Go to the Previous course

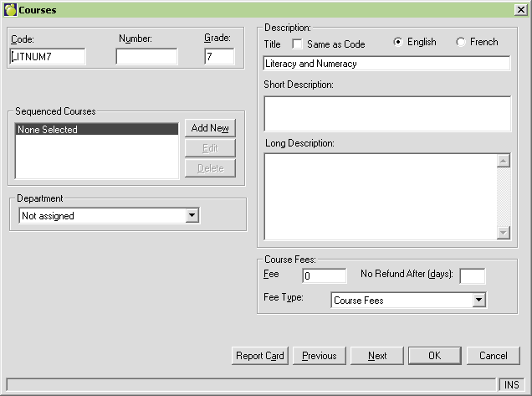[x=320, y=356]
